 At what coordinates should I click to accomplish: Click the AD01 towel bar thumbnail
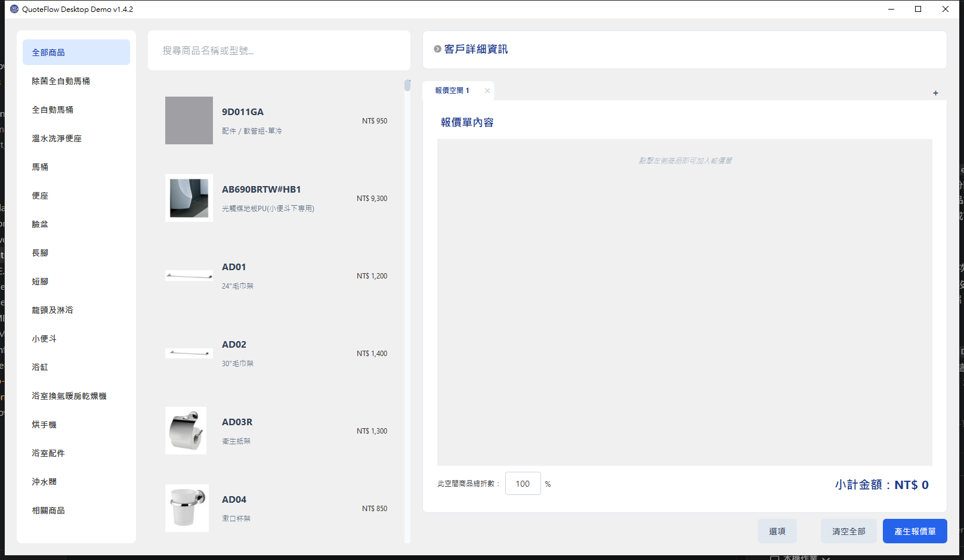coord(189,276)
